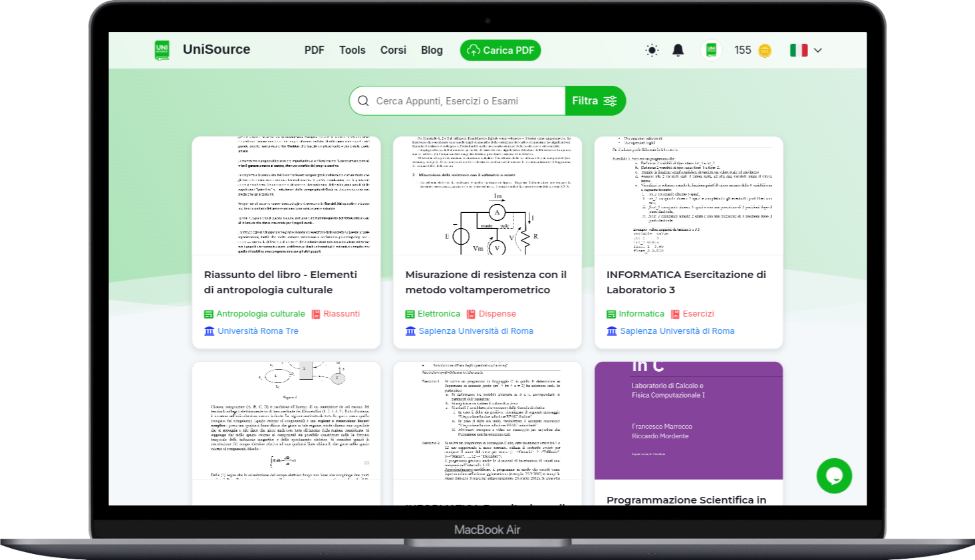Click the Dispense type tag
975x560 pixels.
[497, 314]
